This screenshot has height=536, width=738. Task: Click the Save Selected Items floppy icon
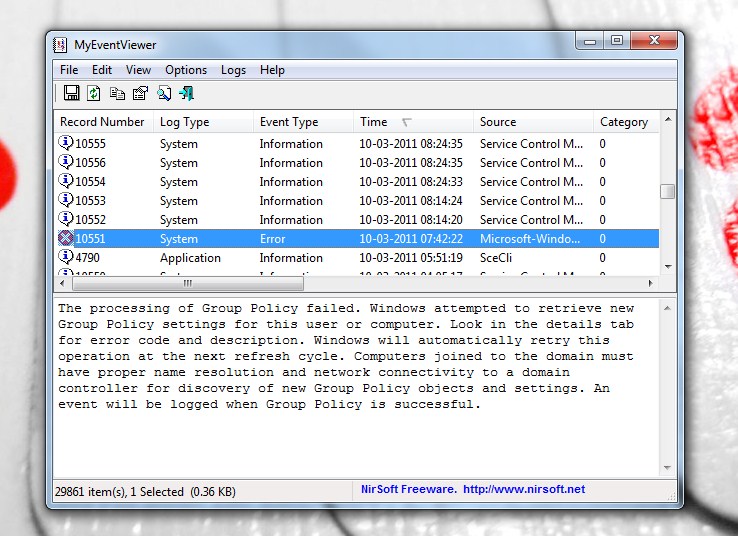tap(71, 93)
